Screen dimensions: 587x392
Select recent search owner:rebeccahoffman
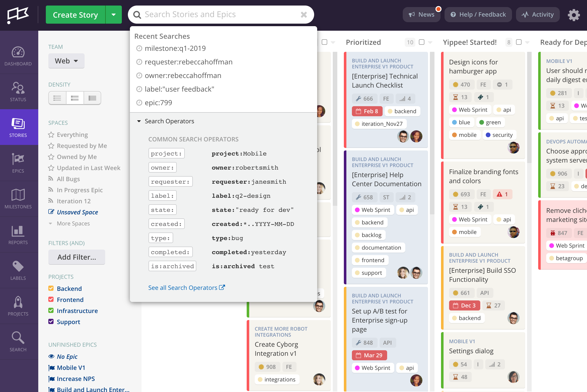click(183, 75)
